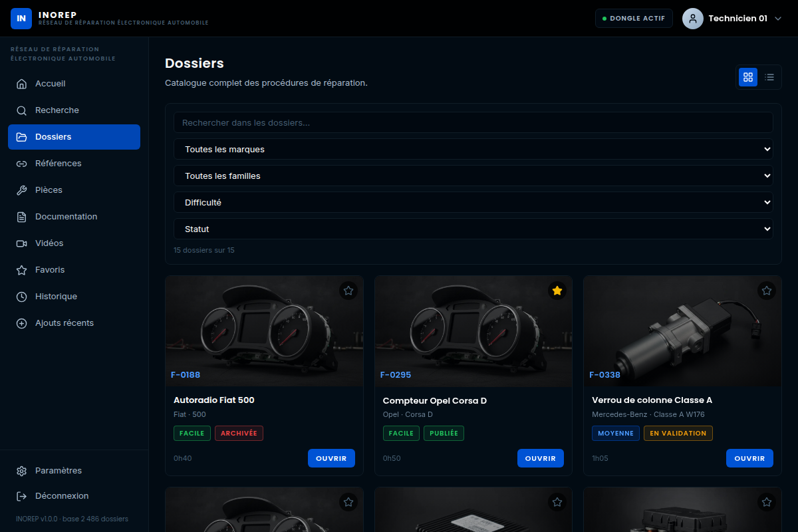Toggle star on second-row middle card
Viewport: 798px width, 532px height.
557,502
